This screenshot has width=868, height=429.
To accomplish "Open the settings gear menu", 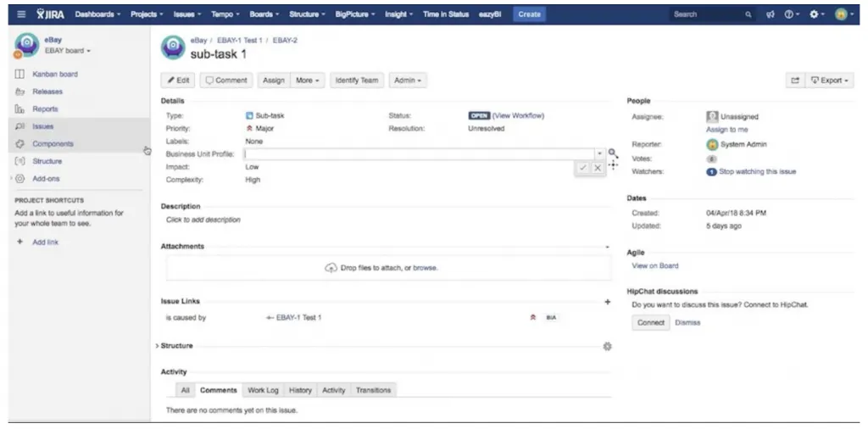I will tap(817, 14).
